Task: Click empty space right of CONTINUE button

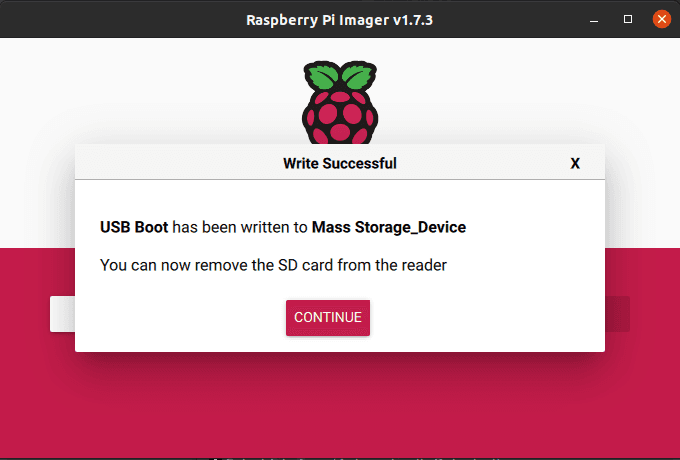Action: pyautogui.click(x=480, y=317)
